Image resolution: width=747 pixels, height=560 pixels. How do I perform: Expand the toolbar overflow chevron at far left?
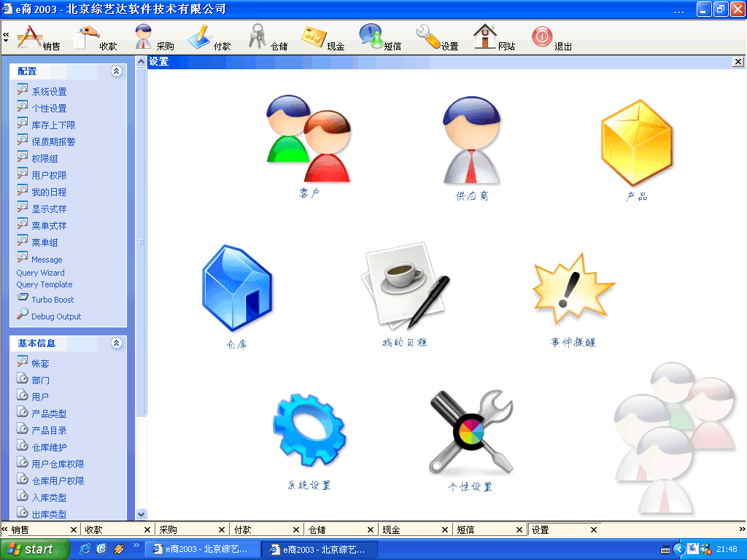(x=6, y=36)
